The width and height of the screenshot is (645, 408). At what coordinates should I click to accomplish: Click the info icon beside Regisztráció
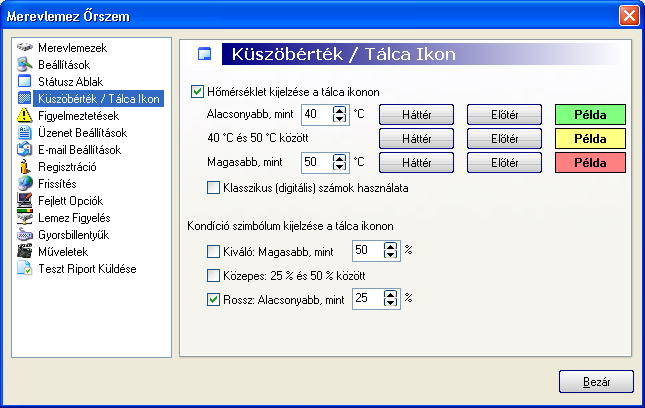25,167
